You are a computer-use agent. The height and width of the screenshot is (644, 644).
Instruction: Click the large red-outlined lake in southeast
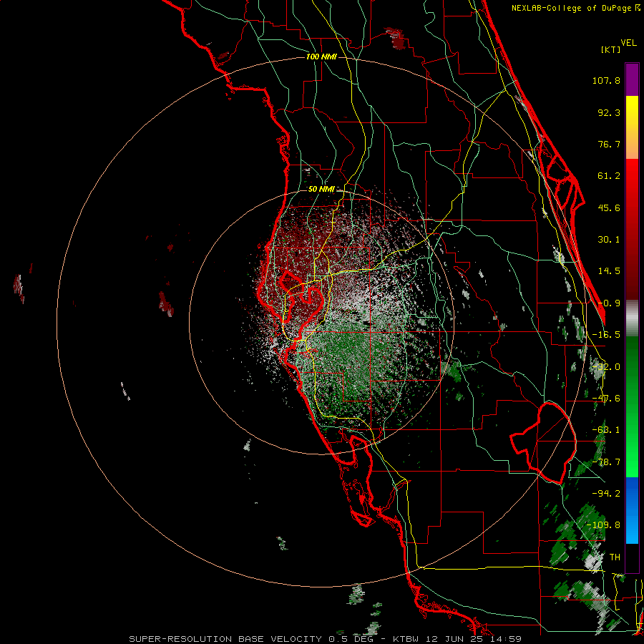(543, 442)
